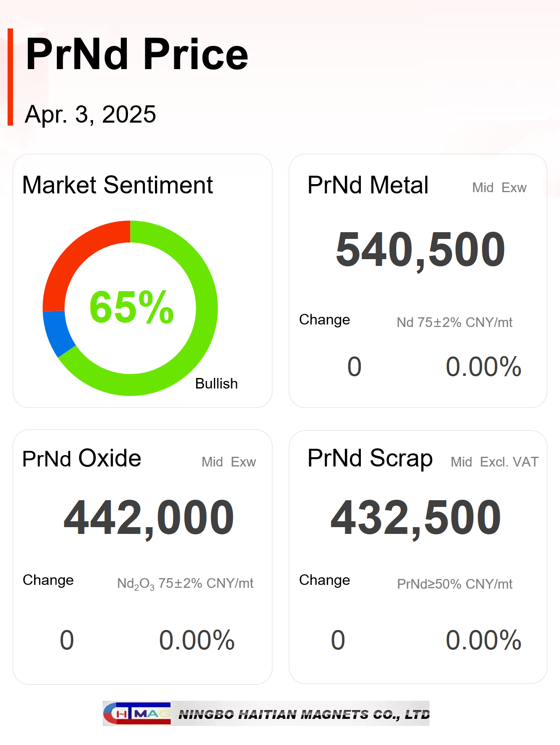Select the 540,500 metal price

(420, 250)
